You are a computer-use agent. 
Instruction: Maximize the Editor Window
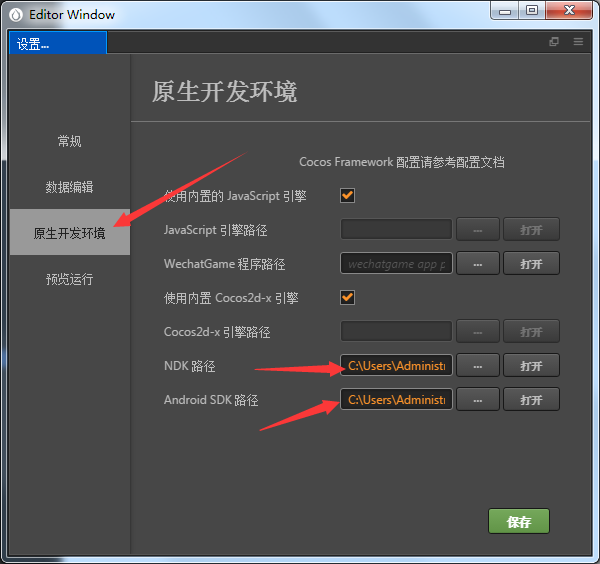532,10
